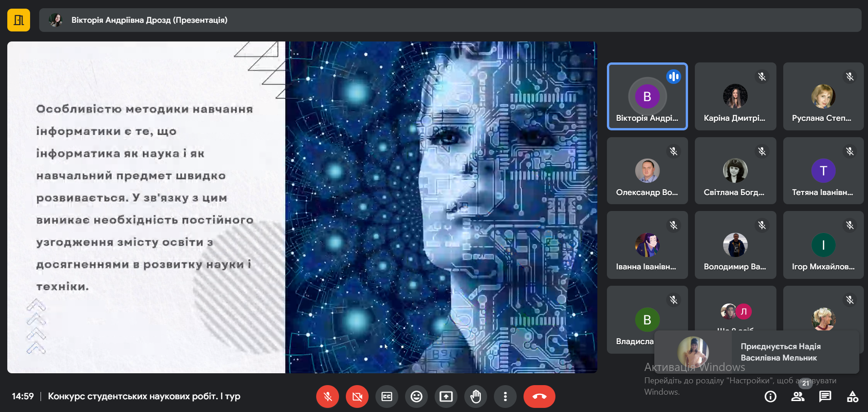Image resolution: width=868 pixels, height=412 pixels.
Task: Select the Ігор Михайлов... participant tile
Action: coord(823,245)
